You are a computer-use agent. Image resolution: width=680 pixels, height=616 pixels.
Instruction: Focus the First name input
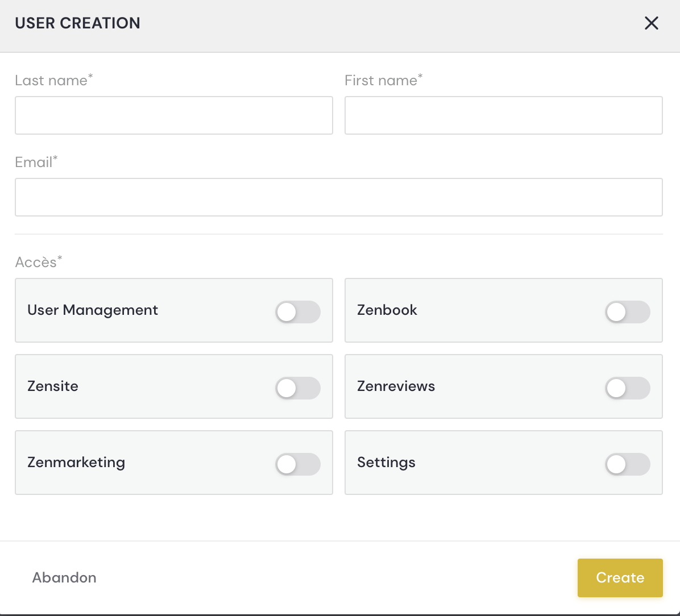pos(503,115)
